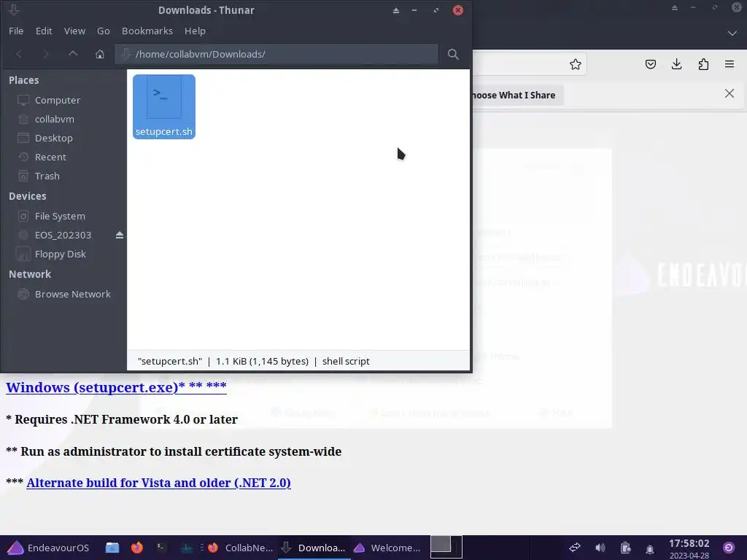Switch to CollabNe... Firefox taskbar window
The height and width of the screenshot is (560, 747).
point(241,548)
